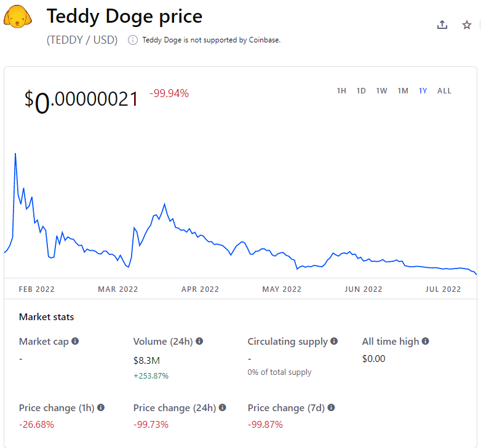The image size is (481, 448).
Task: Show ALL time price history
Action: pos(444,91)
